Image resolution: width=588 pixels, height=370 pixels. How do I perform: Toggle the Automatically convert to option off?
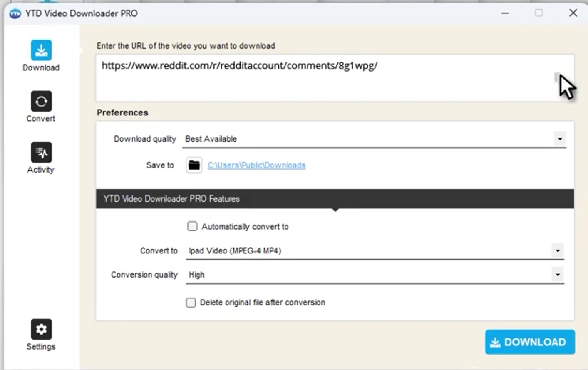click(192, 226)
